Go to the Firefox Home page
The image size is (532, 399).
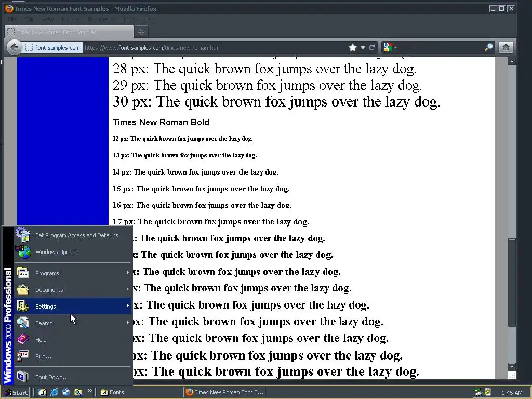pos(506,47)
